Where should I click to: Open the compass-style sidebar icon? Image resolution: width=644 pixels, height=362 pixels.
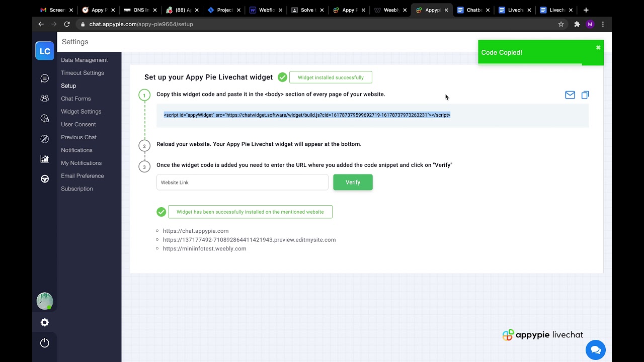coord(45,139)
